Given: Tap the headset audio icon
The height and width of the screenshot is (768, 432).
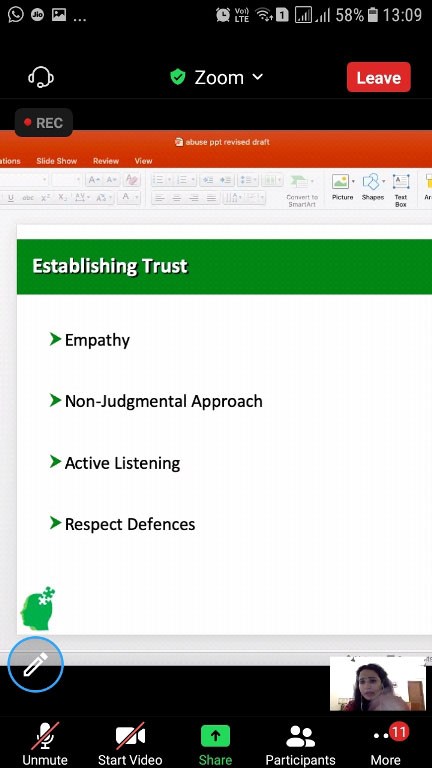Looking at the screenshot, I should pyautogui.click(x=41, y=77).
